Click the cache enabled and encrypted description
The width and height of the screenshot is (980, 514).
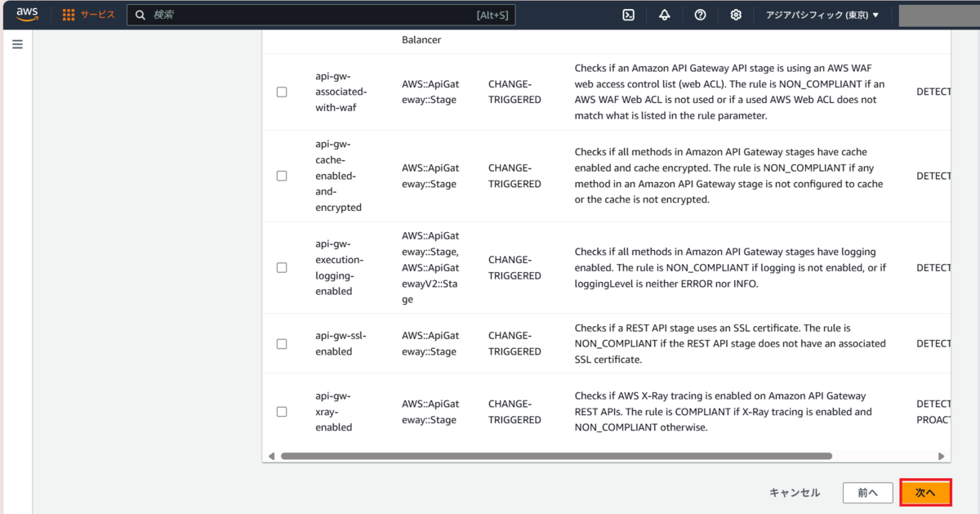(728, 176)
